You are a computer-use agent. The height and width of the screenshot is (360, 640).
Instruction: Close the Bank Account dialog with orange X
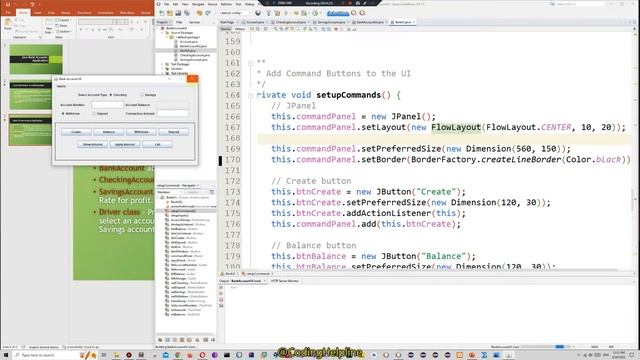point(192,79)
